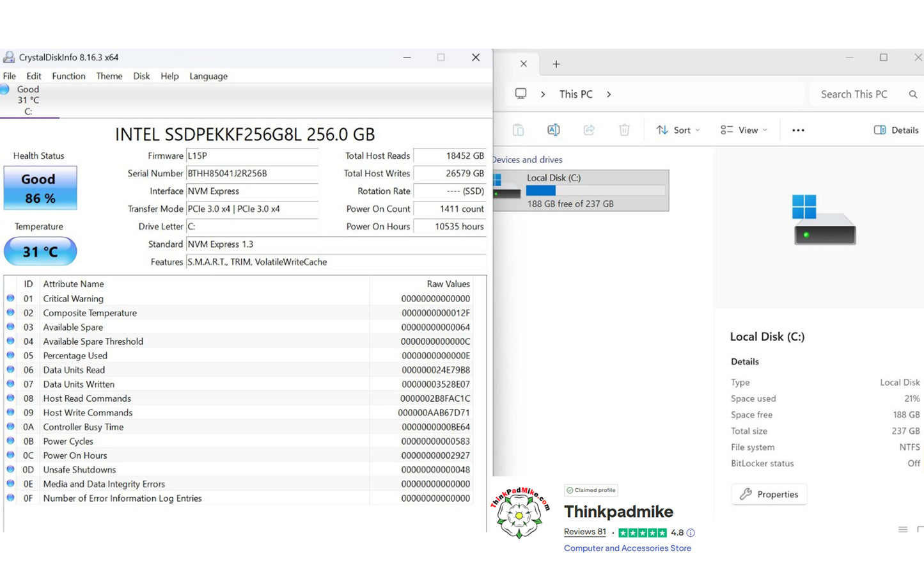Select the Local Disk (C:) drive tile

pyautogui.click(x=581, y=190)
